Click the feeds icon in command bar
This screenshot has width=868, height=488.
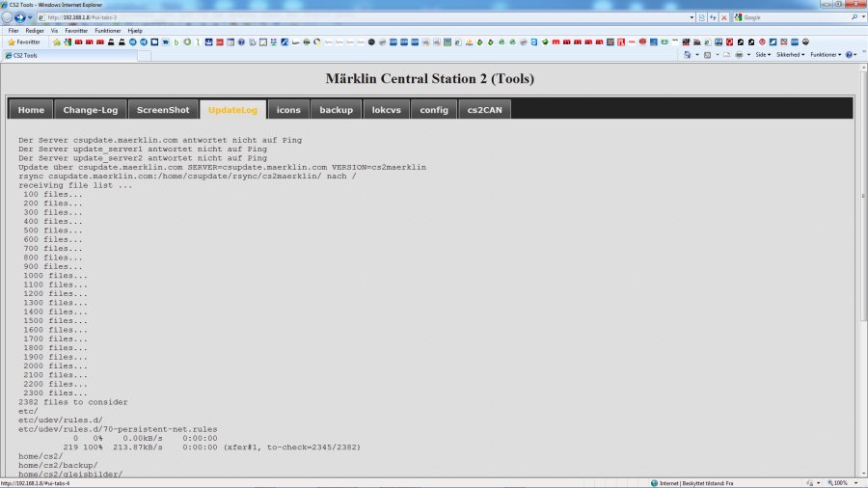[707, 55]
